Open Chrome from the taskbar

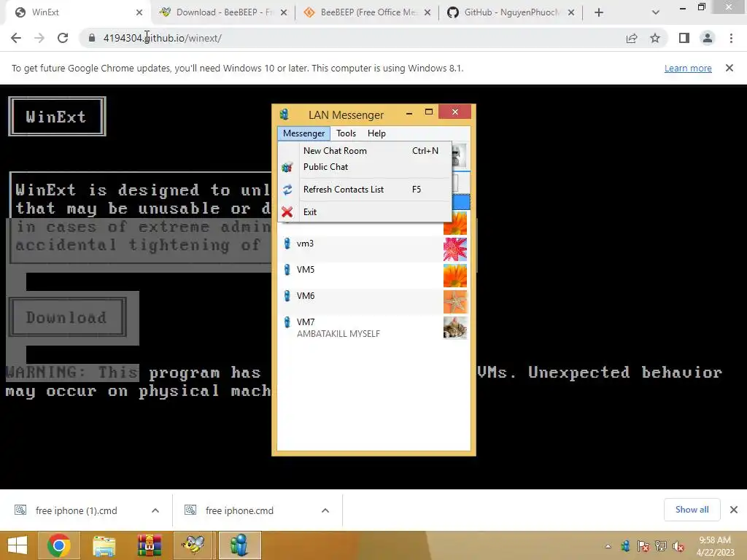click(59, 545)
